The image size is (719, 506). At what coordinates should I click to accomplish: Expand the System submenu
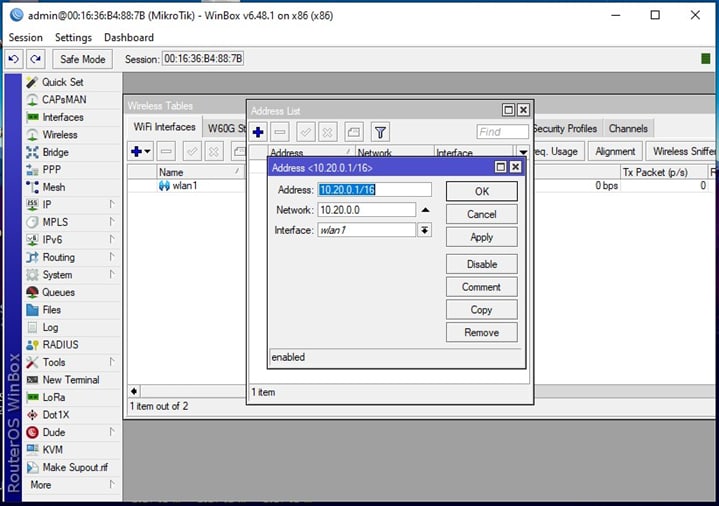coord(111,274)
